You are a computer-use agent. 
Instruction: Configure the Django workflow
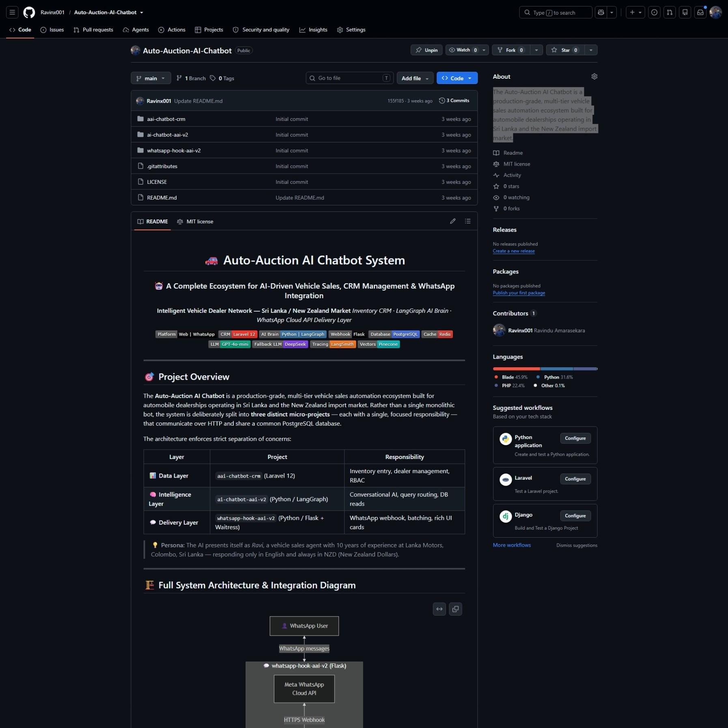point(575,516)
